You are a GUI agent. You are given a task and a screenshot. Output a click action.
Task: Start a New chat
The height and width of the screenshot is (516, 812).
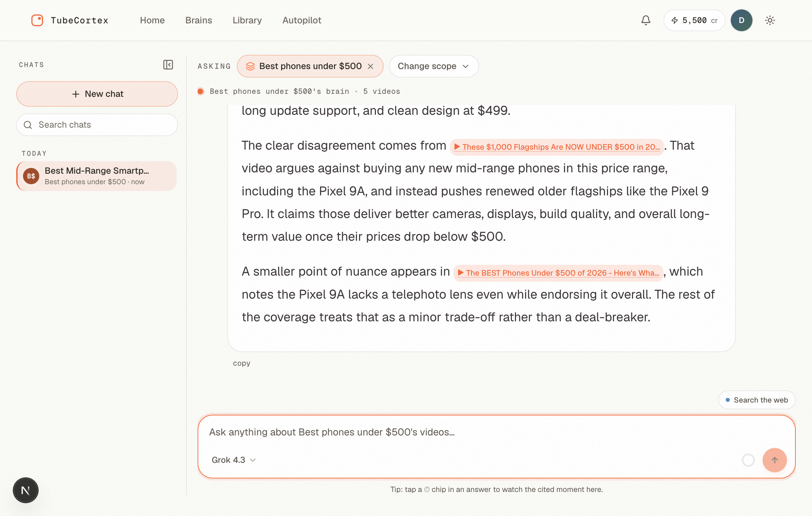pos(97,94)
